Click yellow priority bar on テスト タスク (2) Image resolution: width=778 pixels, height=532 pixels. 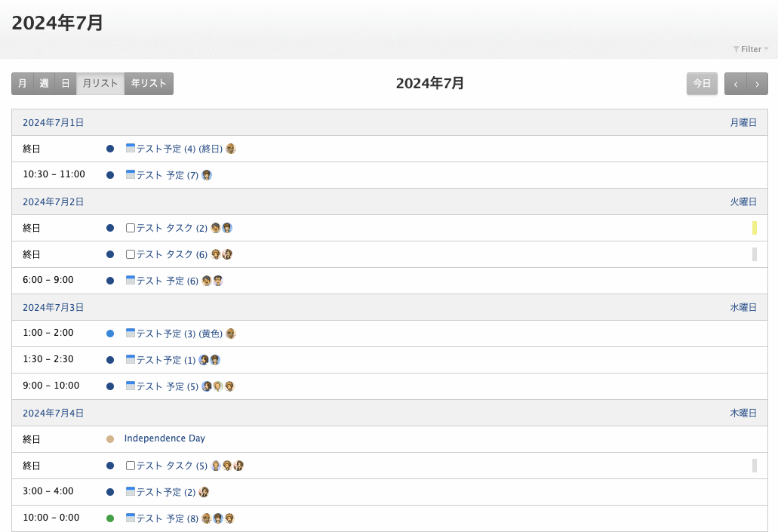754,228
